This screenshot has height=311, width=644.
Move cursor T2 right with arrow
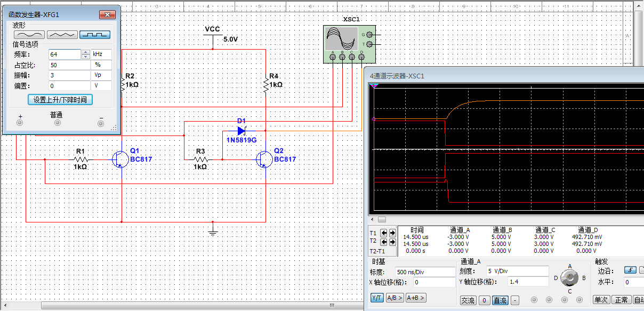pyautogui.click(x=392, y=242)
